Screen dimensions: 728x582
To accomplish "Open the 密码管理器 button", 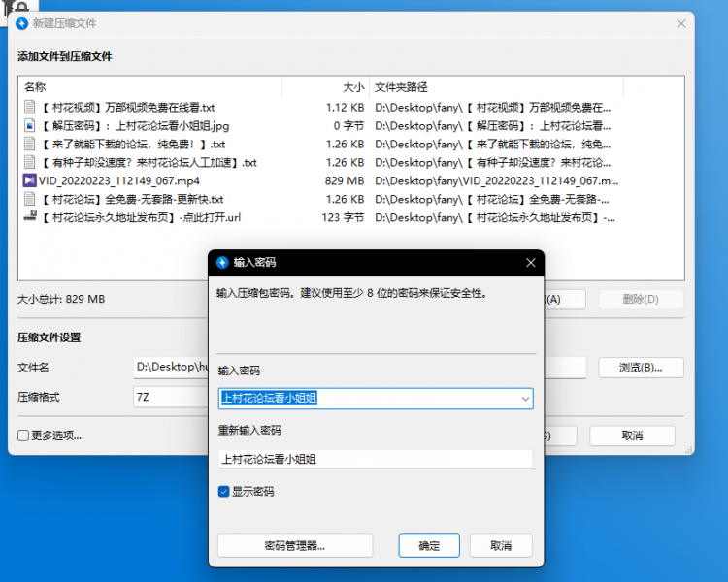I will [294, 545].
